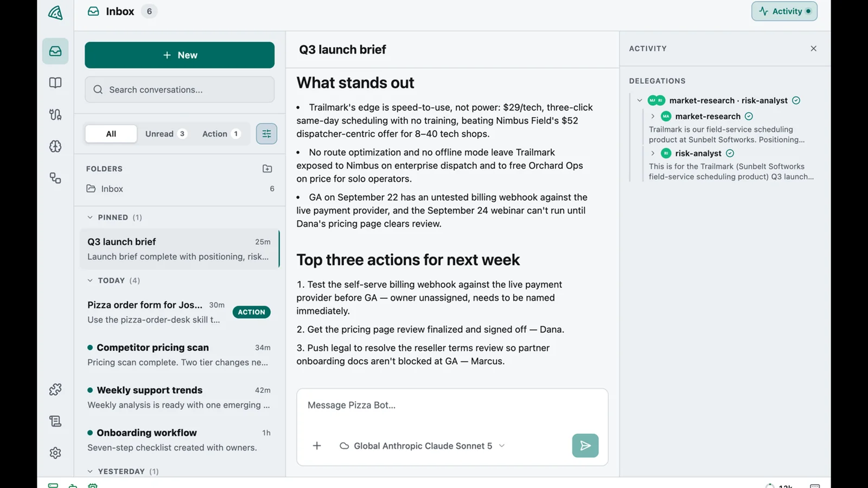The width and height of the screenshot is (868, 488).
Task: Click the ACTION badge on Pizza order form
Action: click(x=252, y=312)
